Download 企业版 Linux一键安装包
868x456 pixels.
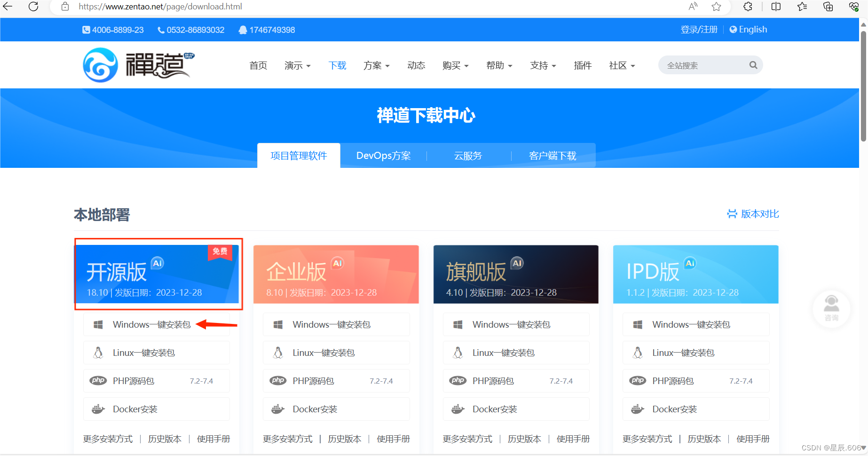click(336, 353)
